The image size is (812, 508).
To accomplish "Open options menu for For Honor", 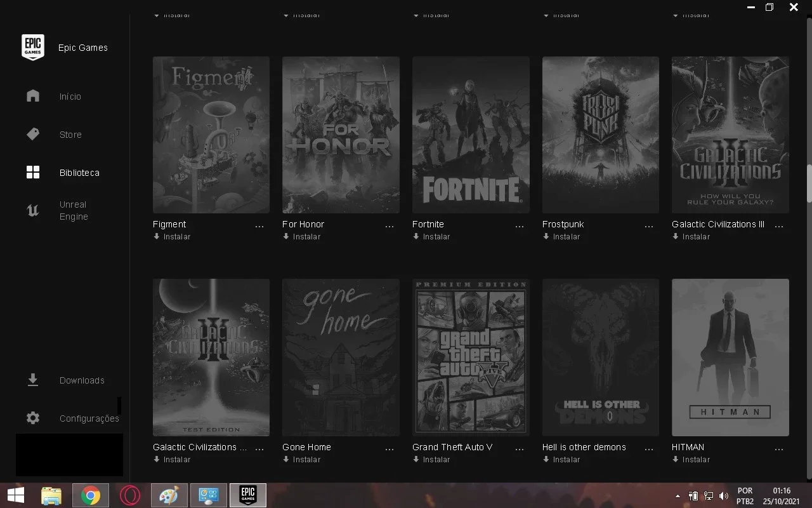I will pyautogui.click(x=390, y=226).
